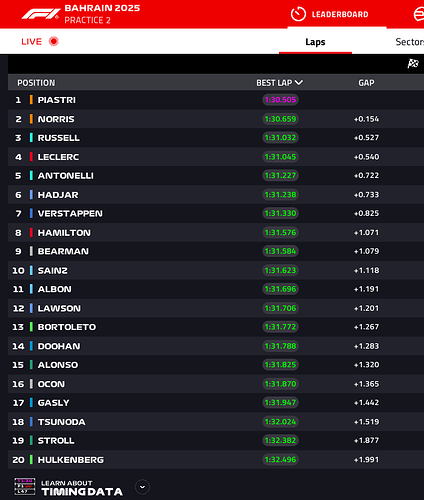This screenshot has width=424, height=500.
Task: Select the Verstappen row
Action: click(216, 213)
